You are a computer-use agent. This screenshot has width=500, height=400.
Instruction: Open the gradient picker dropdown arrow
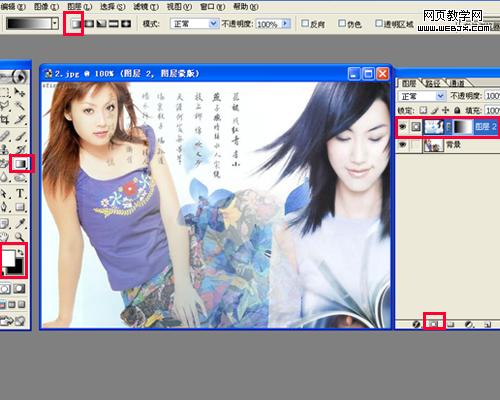pos(55,24)
